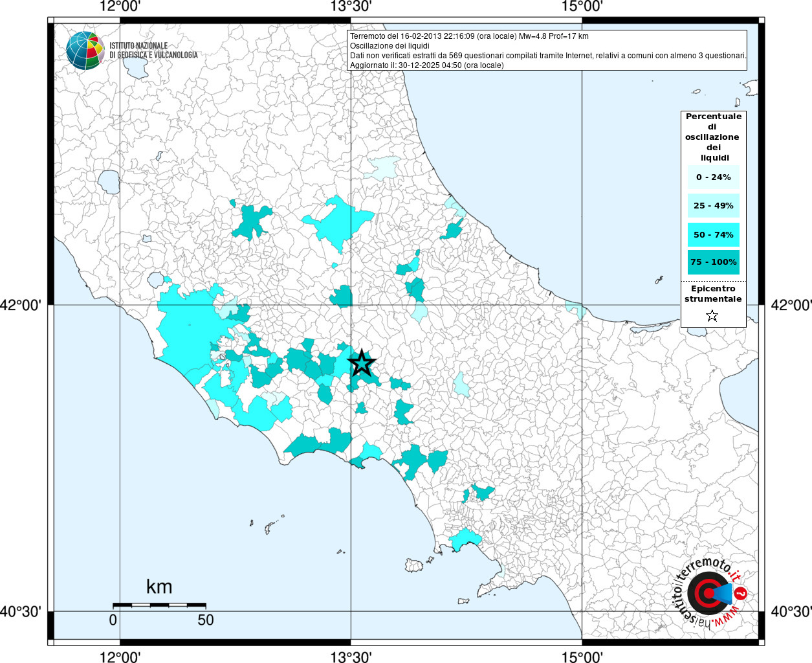The image size is (812, 663).
Task: Click the 25 - 49% legend swatch
Action: [713, 206]
